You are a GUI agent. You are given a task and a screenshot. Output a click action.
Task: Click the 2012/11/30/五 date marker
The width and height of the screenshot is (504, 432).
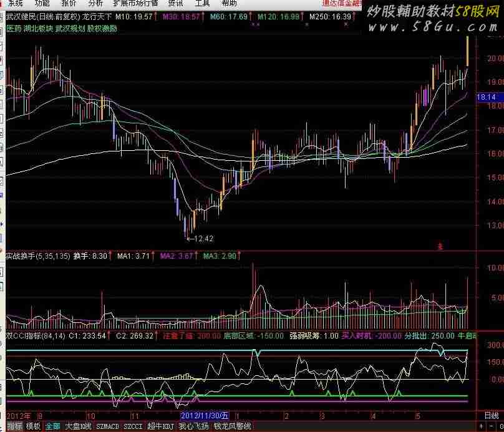tap(205, 416)
